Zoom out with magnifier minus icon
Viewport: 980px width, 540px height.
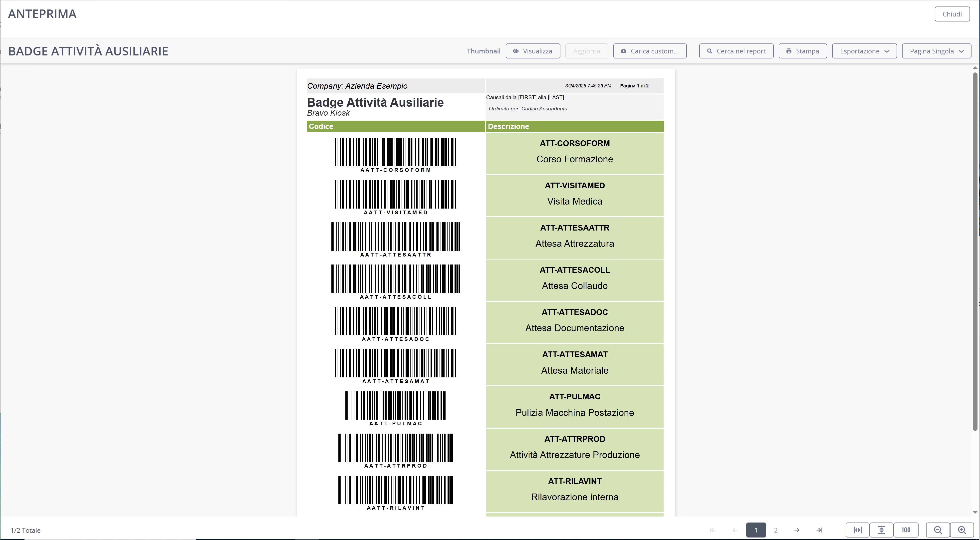938,530
